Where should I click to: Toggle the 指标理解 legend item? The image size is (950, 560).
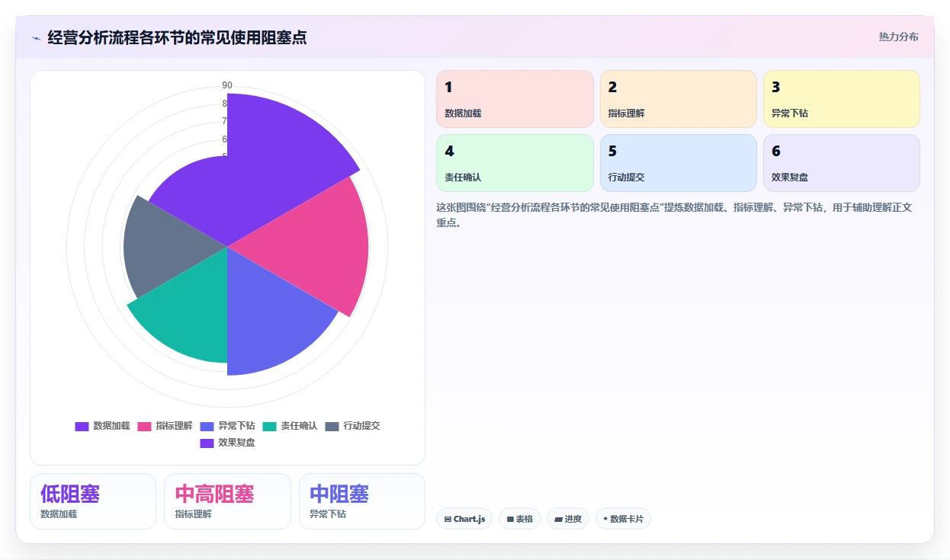[165, 426]
